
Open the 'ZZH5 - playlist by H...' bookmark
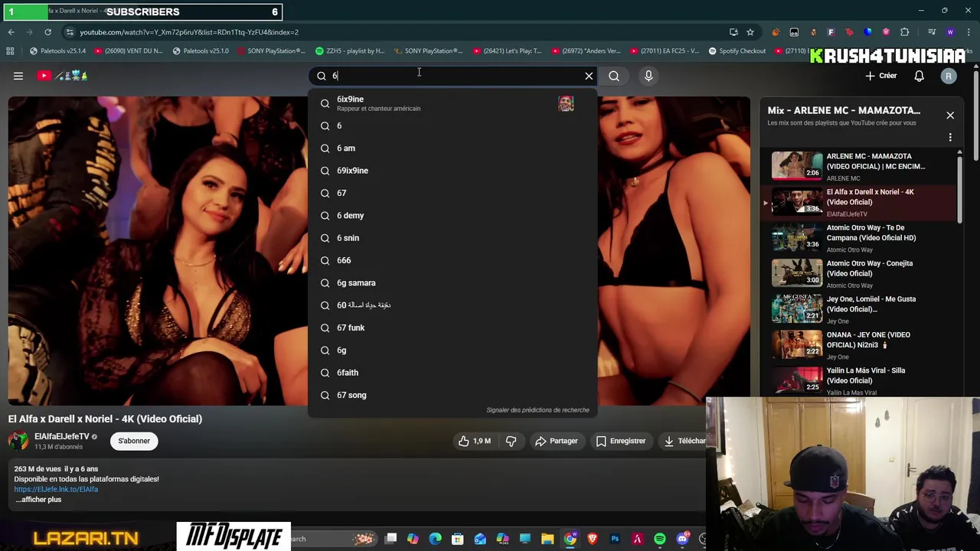(x=350, y=51)
